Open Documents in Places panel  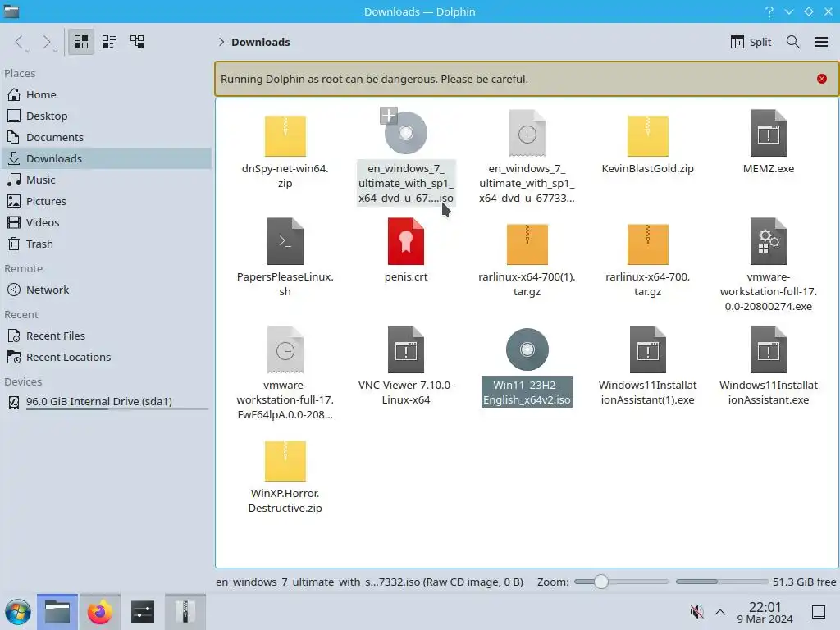tap(106, 137)
